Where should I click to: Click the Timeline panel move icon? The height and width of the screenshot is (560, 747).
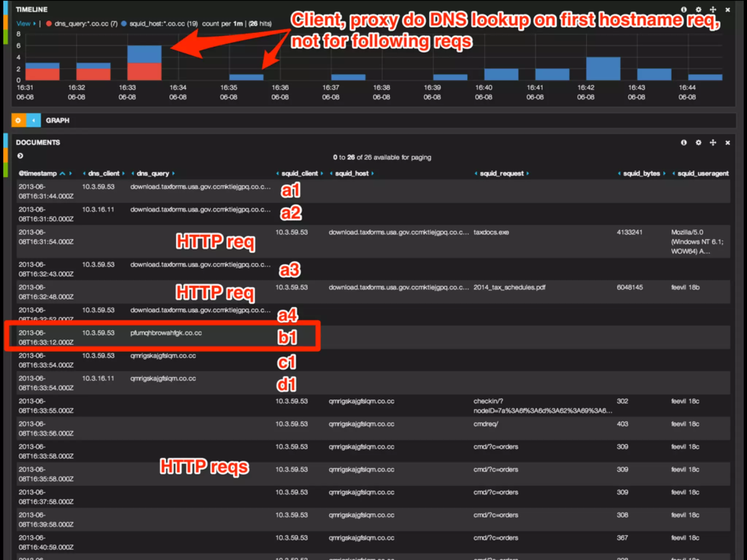click(x=713, y=10)
